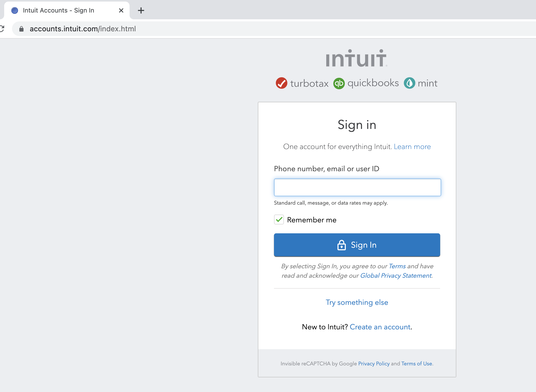The width and height of the screenshot is (536, 392).
Task: Click the padlock icon on the Sign In button
Action: click(x=342, y=245)
